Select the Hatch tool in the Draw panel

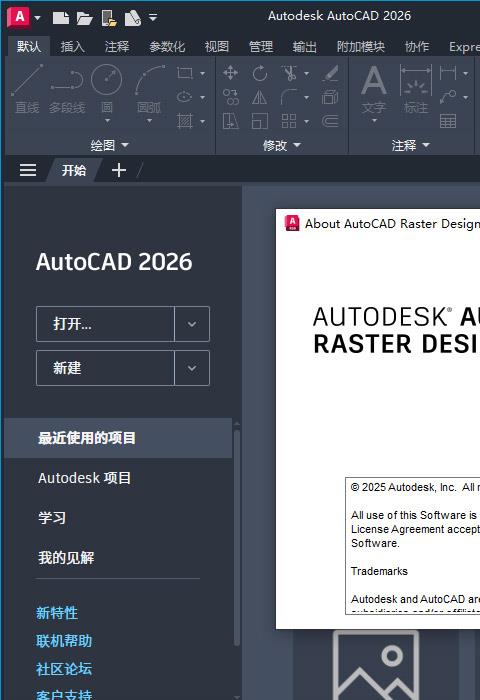pos(184,121)
